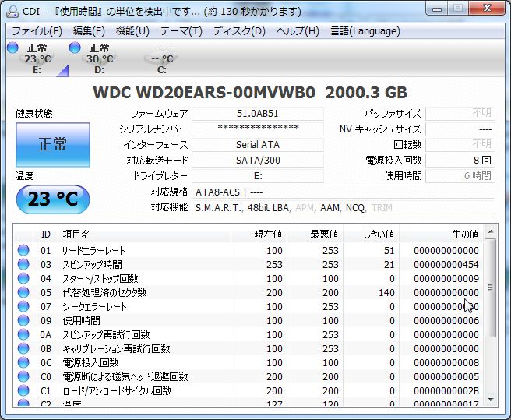This screenshot has width=511, height=420.
Task: Click raw value 000000000454
Action: tap(446, 264)
